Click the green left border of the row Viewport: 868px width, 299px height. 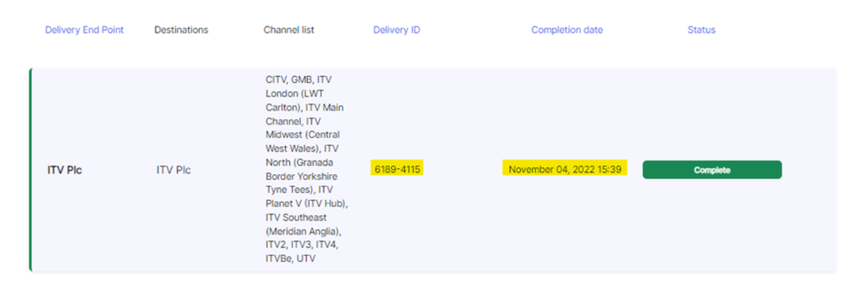click(30, 170)
